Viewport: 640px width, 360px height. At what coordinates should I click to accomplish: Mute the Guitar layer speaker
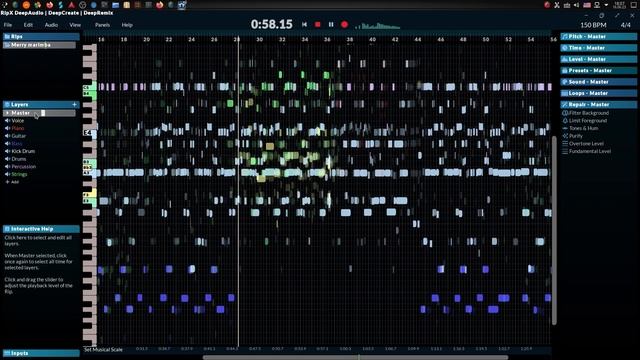pos(7,136)
